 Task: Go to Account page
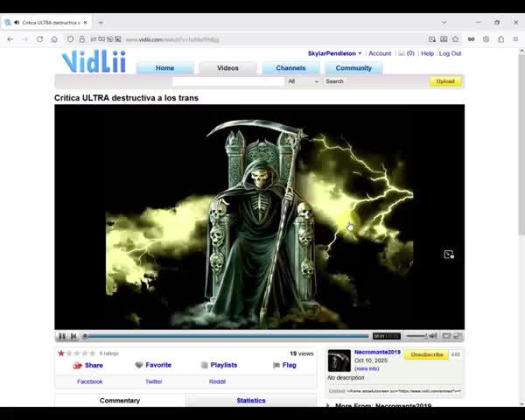[x=380, y=53]
